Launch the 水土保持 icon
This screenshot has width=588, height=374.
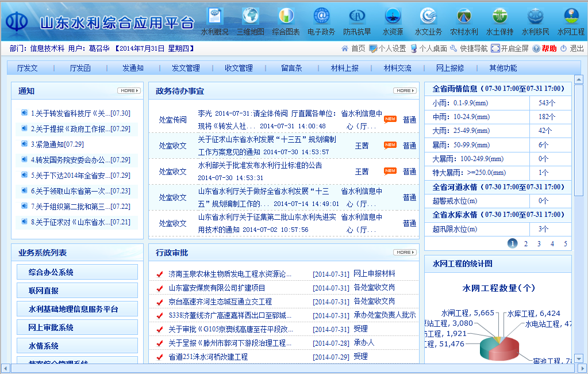[x=499, y=17]
